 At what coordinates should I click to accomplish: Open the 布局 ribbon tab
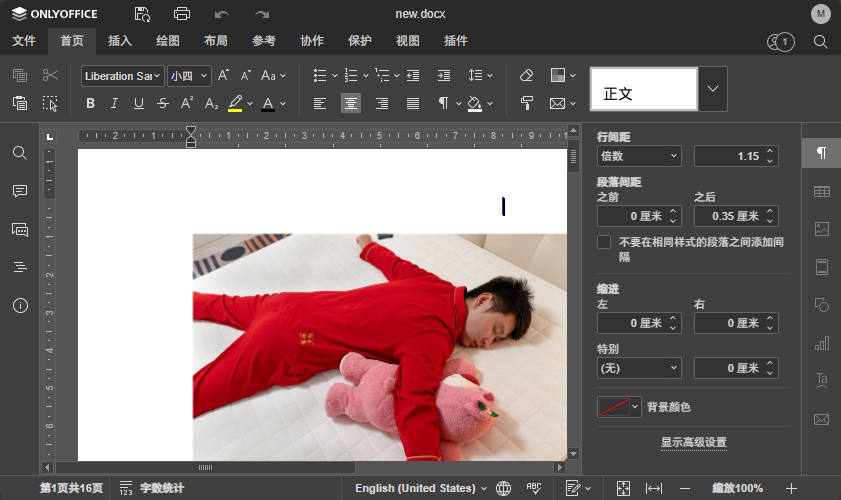click(215, 41)
